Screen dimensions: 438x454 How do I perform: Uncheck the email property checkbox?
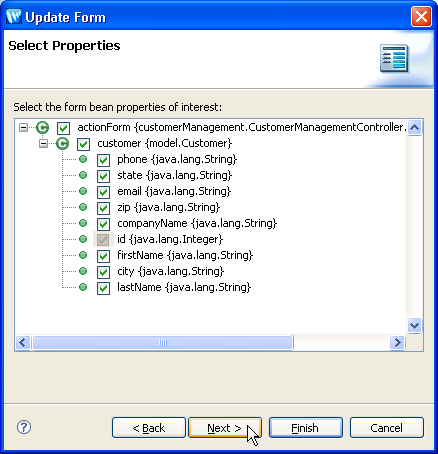[x=103, y=192]
